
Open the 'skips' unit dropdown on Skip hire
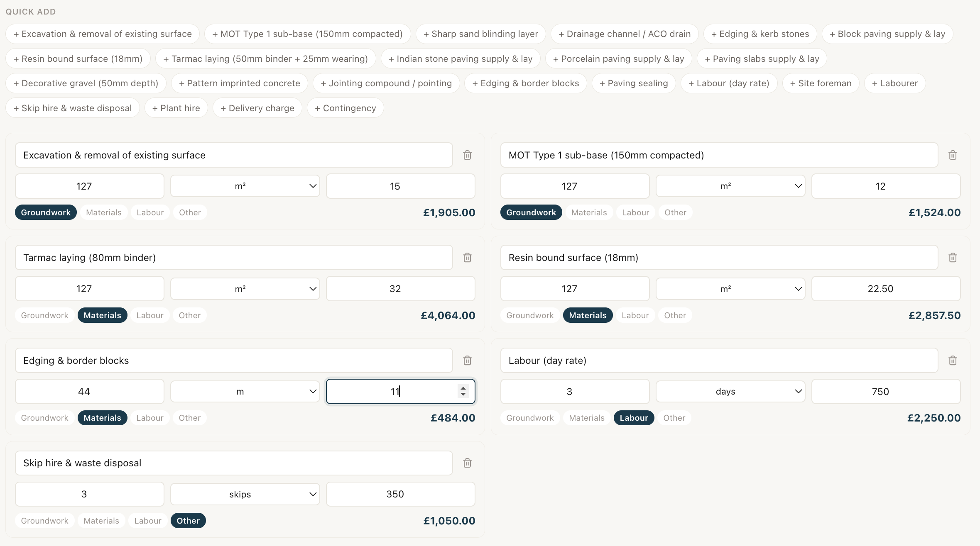245,494
